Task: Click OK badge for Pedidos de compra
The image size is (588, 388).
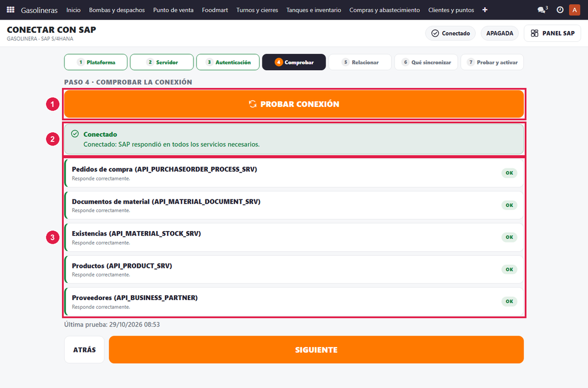Action: [509, 173]
